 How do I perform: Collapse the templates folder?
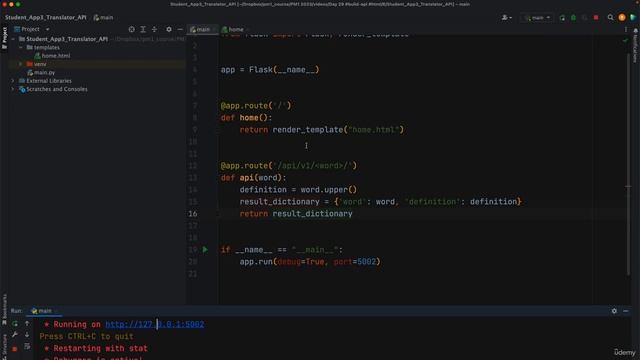pyautogui.click(x=21, y=47)
